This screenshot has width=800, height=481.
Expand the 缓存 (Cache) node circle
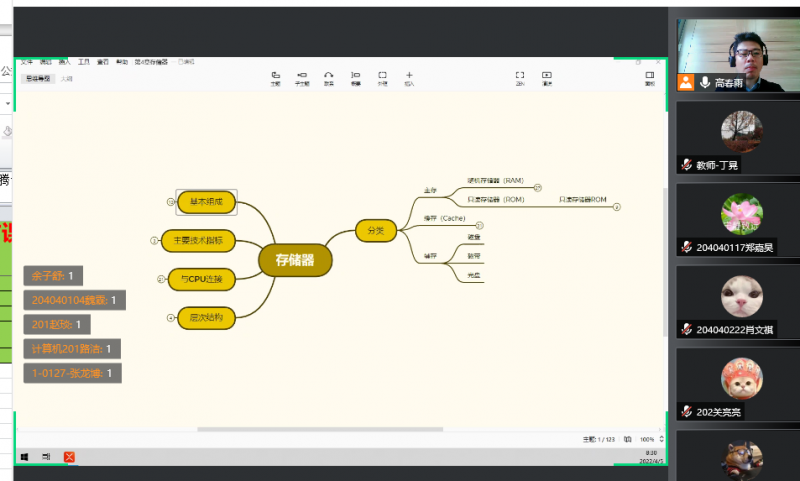[x=478, y=225]
